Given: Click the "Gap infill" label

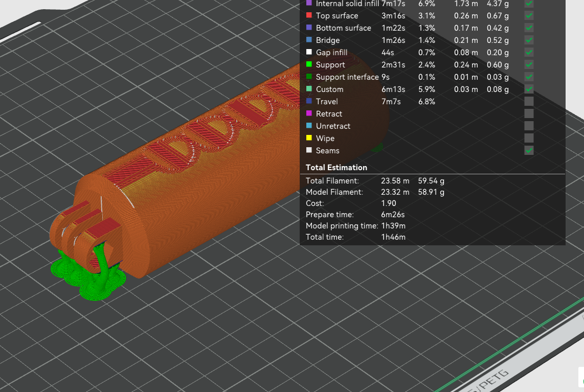Looking at the screenshot, I should [x=331, y=53].
